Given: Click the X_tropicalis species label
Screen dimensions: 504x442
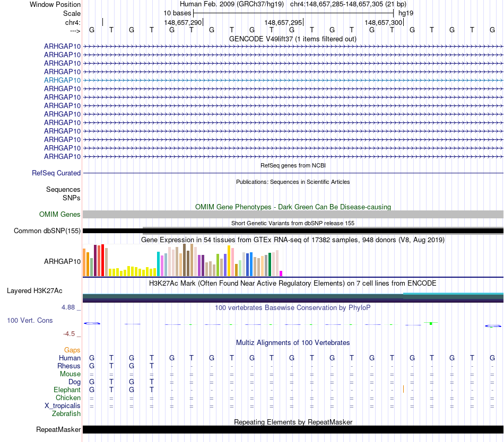Looking at the screenshot, I should (63, 406).
